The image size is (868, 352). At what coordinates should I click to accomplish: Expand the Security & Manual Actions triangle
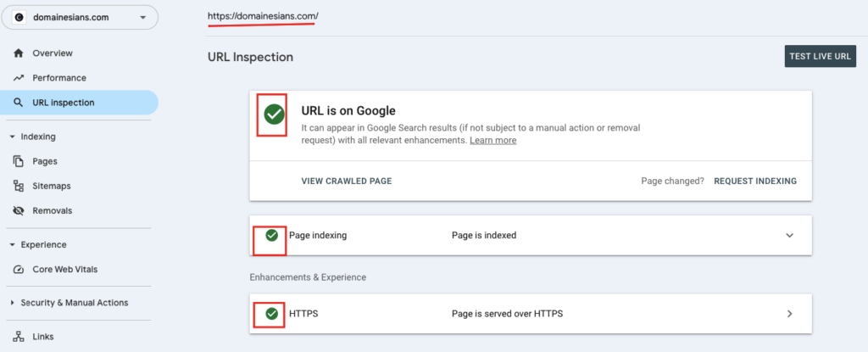coord(12,303)
